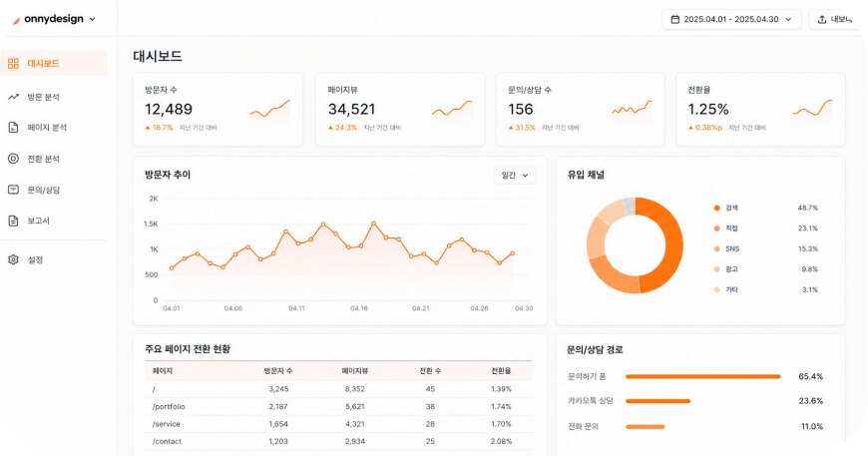Click the 전환율 sparkline chart

pyautogui.click(x=813, y=109)
